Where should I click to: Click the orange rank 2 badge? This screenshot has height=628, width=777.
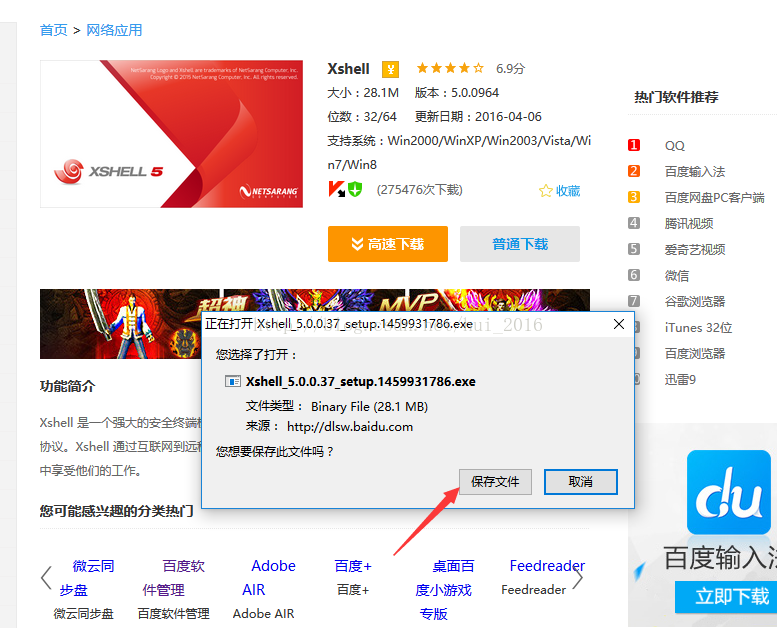click(634, 171)
